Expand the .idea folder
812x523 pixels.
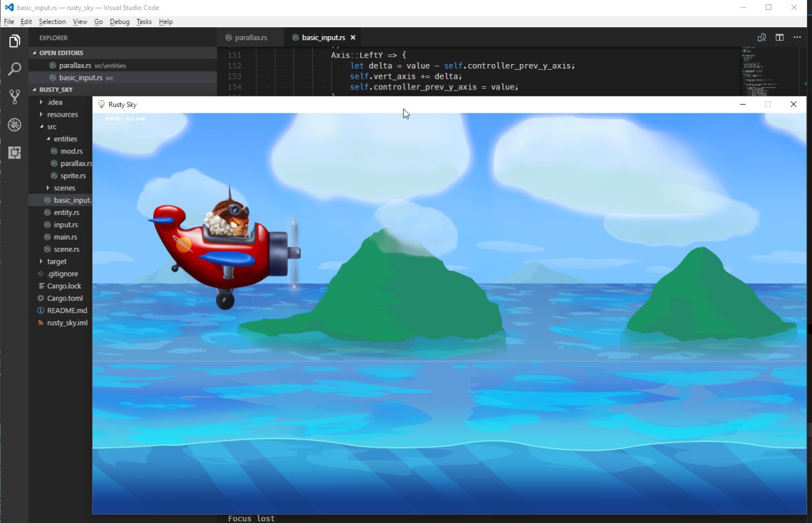(x=41, y=102)
